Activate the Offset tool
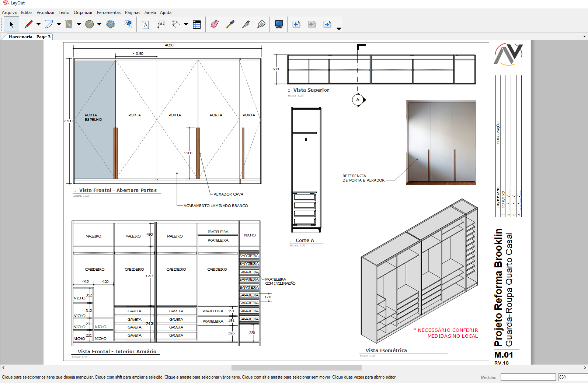 point(128,24)
